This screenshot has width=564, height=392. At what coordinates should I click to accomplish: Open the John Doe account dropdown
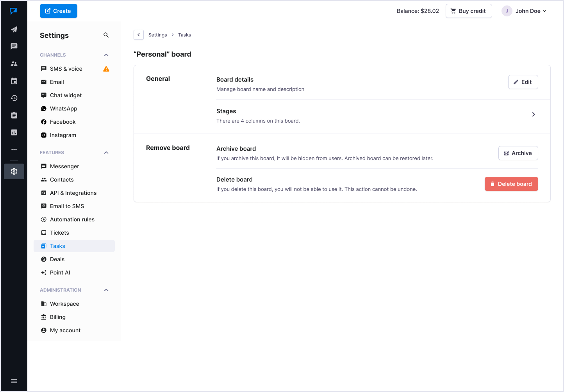[525, 11]
